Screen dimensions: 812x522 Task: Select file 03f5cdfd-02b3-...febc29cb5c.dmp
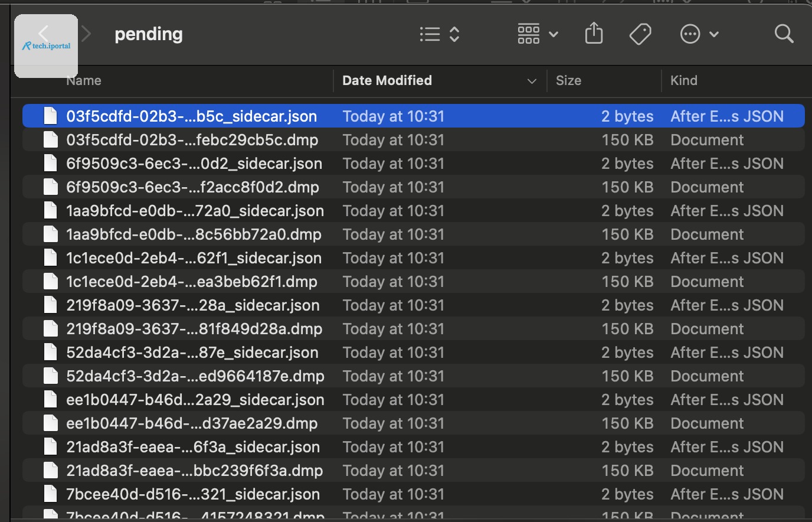point(414,140)
